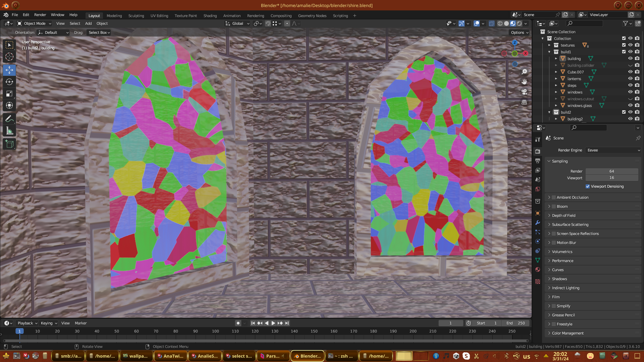Hide the lanterns object in outliner
The height and width of the screenshot is (362, 644).
[630, 78]
